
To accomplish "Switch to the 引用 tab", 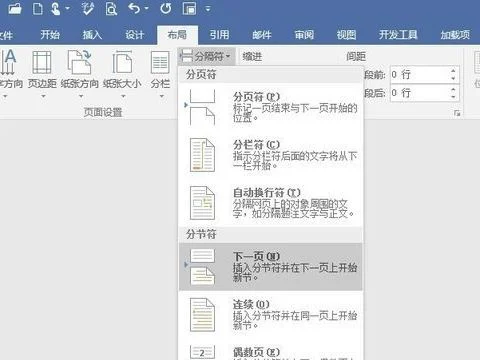I will click(219, 35).
